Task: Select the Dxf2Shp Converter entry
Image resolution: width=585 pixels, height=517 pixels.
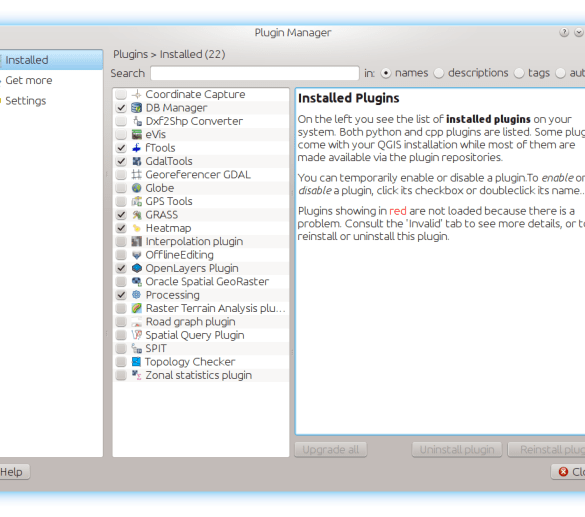Action: point(201,121)
